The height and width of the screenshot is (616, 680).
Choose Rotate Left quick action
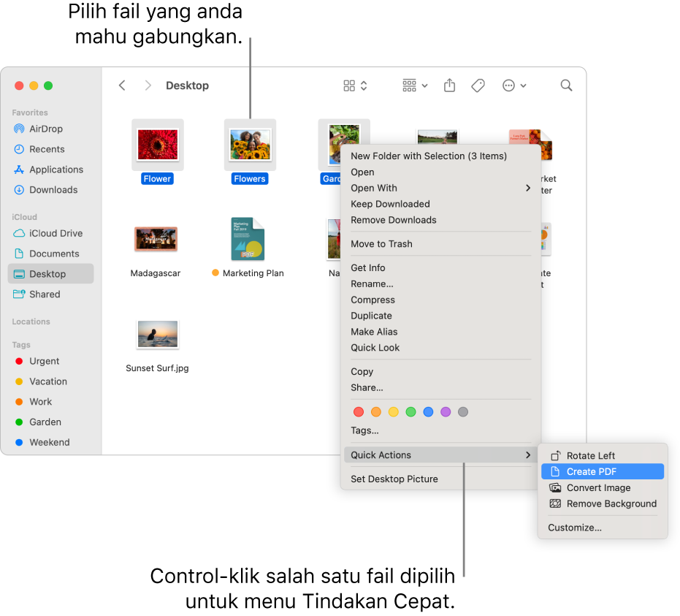click(x=603, y=456)
